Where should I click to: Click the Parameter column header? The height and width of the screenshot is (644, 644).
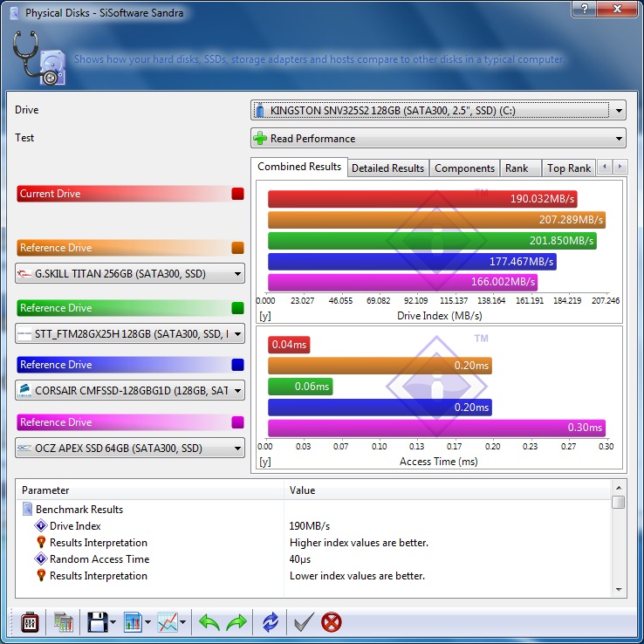(x=150, y=490)
